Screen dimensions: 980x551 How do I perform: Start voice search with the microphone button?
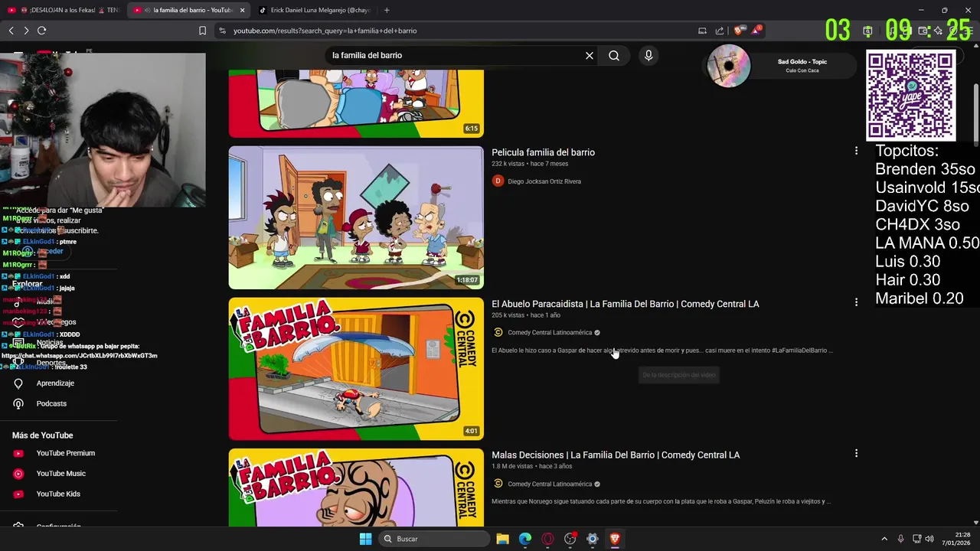(x=648, y=55)
